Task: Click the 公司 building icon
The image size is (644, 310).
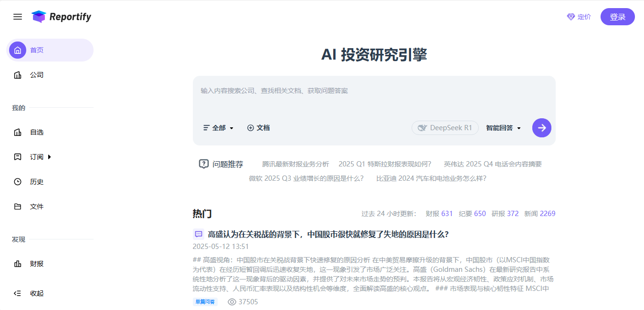Action: [18, 75]
